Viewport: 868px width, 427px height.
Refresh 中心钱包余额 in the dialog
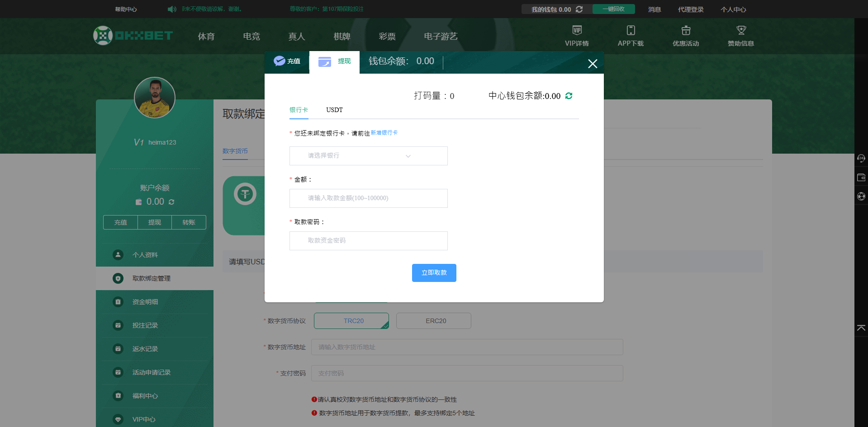pyautogui.click(x=569, y=96)
